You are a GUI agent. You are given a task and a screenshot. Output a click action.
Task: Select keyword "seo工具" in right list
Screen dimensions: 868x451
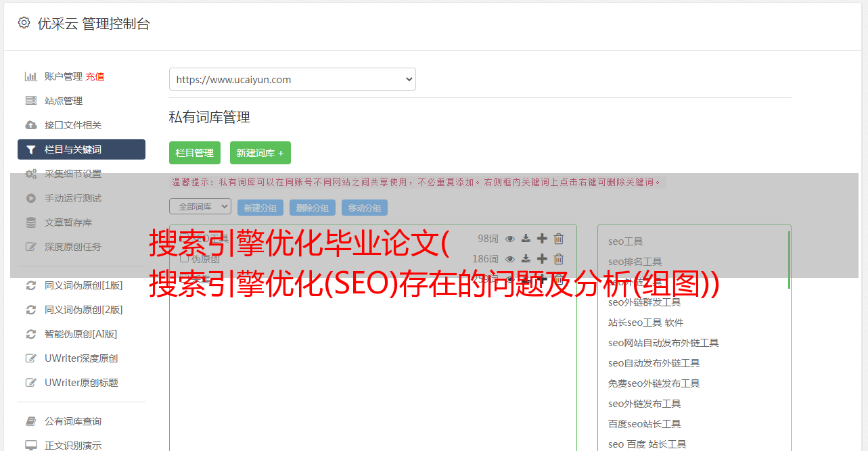(626, 241)
